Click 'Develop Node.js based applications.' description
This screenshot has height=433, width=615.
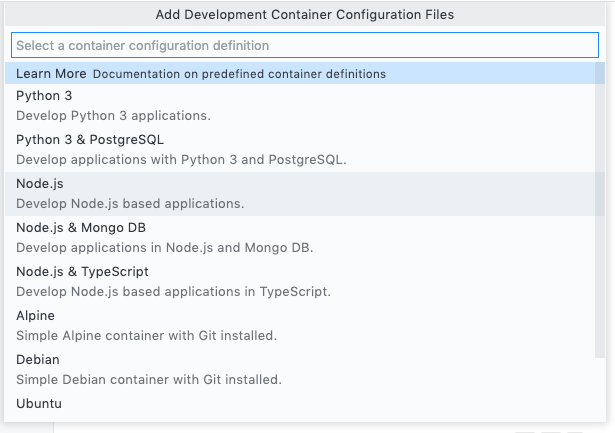tap(130, 204)
